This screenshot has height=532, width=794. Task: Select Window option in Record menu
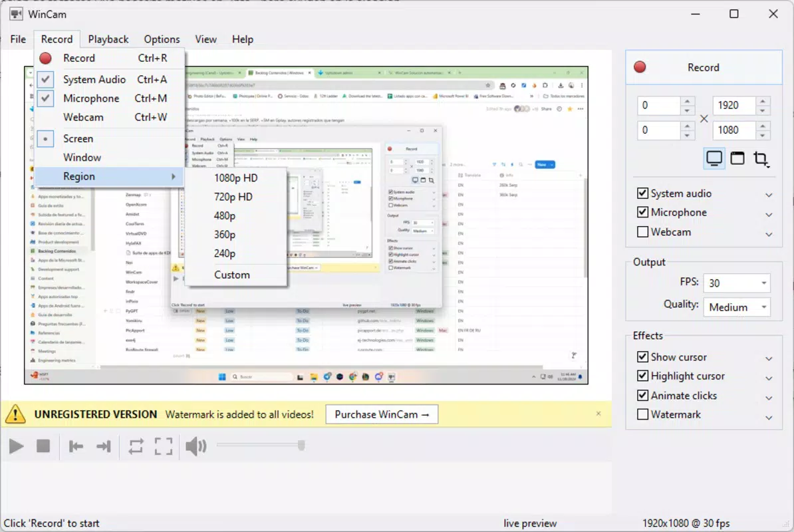pos(110,158)
